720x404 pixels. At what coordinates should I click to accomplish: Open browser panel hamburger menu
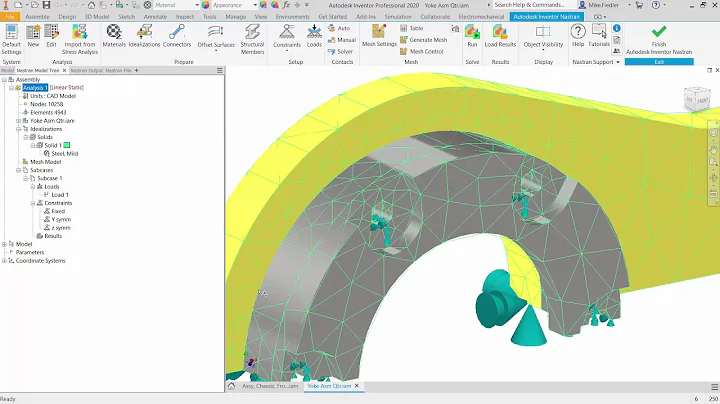(x=219, y=71)
